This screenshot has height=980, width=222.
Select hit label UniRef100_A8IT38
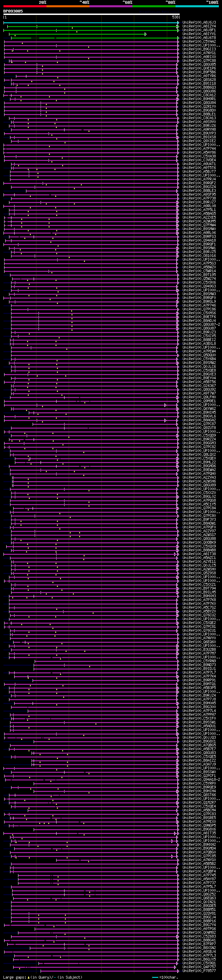(199, 554)
